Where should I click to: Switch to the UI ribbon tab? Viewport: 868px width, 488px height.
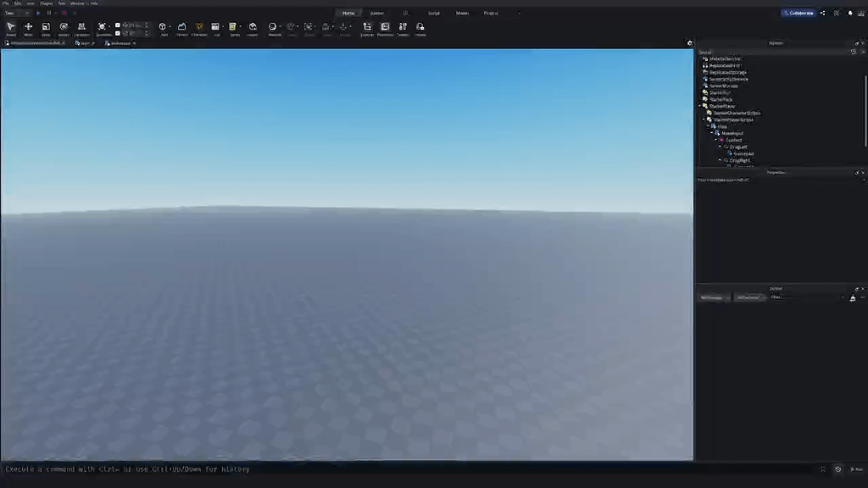tap(405, 13)
